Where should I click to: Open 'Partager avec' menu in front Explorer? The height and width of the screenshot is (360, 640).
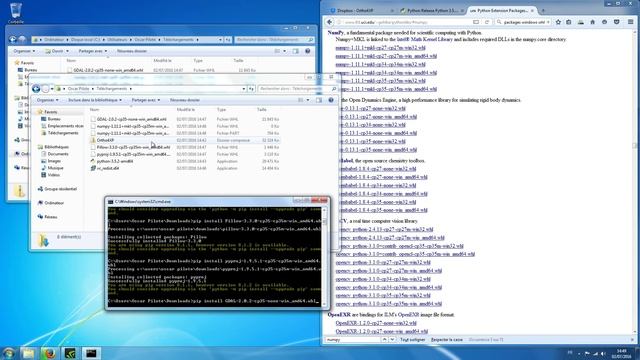pos(146,100)
